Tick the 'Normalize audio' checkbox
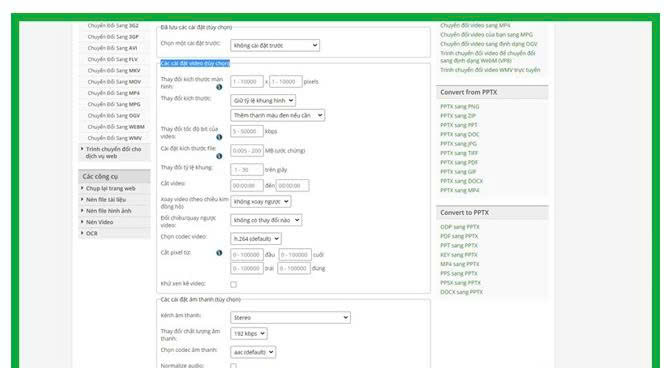Viewport: 664px width, 368px height. (233, 365)
